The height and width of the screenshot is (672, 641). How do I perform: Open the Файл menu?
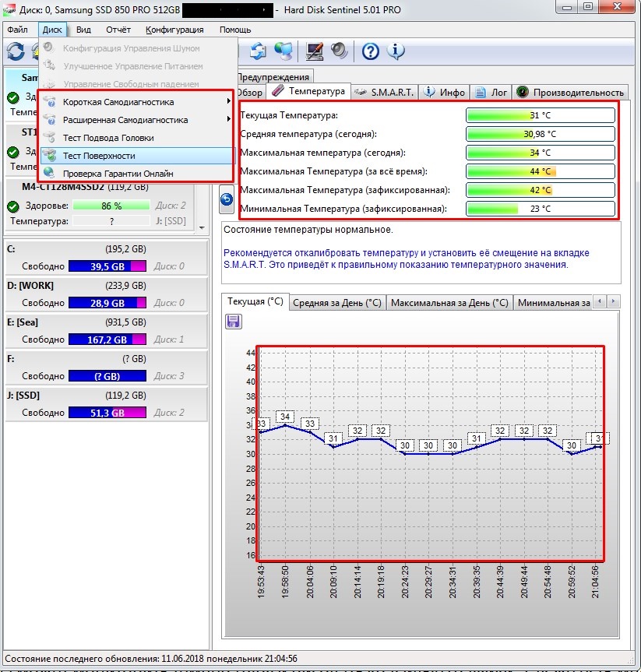click(18, 30)
